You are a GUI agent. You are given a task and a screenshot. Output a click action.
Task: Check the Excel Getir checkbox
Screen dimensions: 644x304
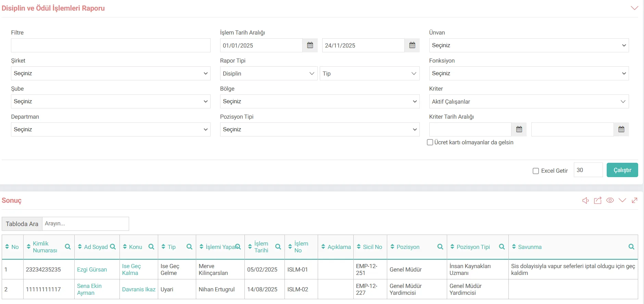tap(536, 171)
